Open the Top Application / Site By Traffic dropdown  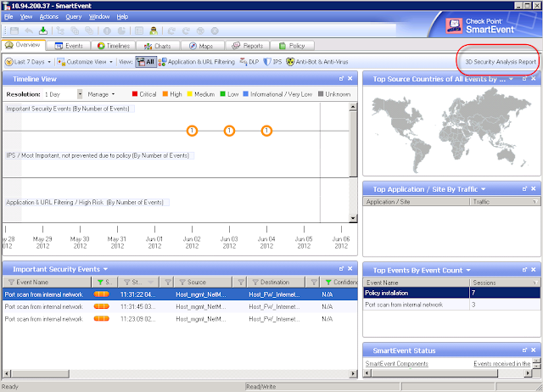(x=484, y=189)
